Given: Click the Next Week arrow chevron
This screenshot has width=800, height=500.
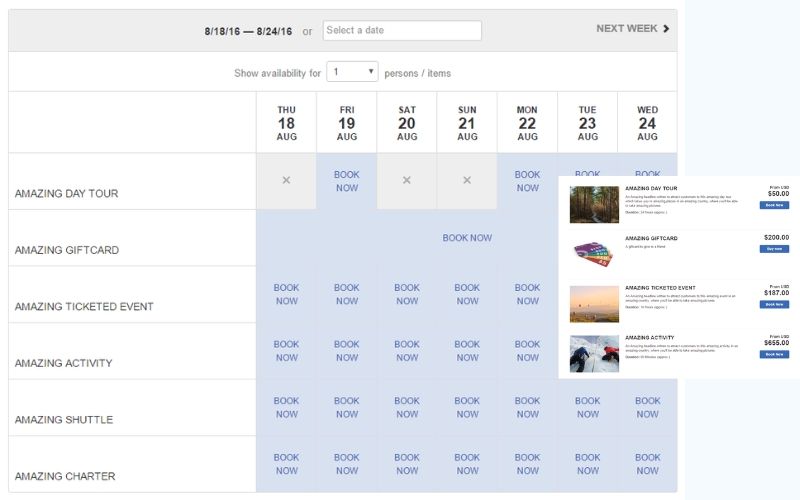Looking at the screenshot, I should tap(666, 29).
